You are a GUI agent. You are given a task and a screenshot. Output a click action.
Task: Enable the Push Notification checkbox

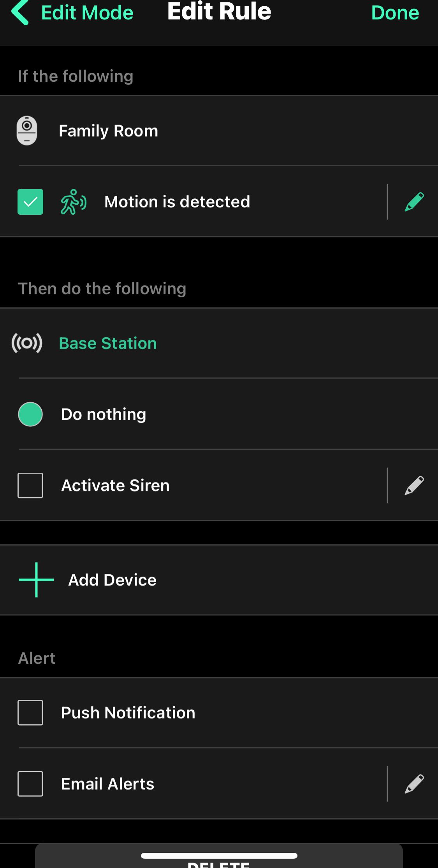pyautogui.click(x=30, y=713)
